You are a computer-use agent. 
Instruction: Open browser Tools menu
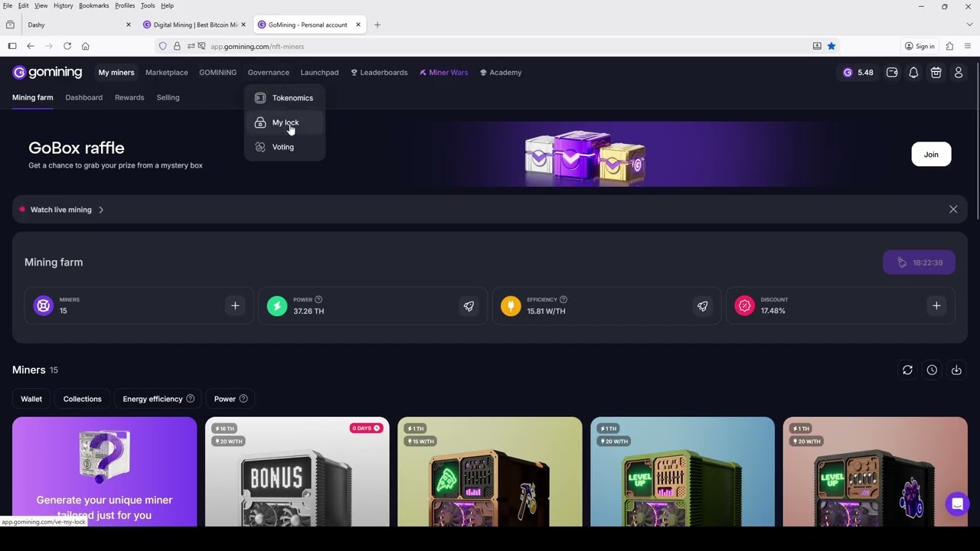pos(148,5)
